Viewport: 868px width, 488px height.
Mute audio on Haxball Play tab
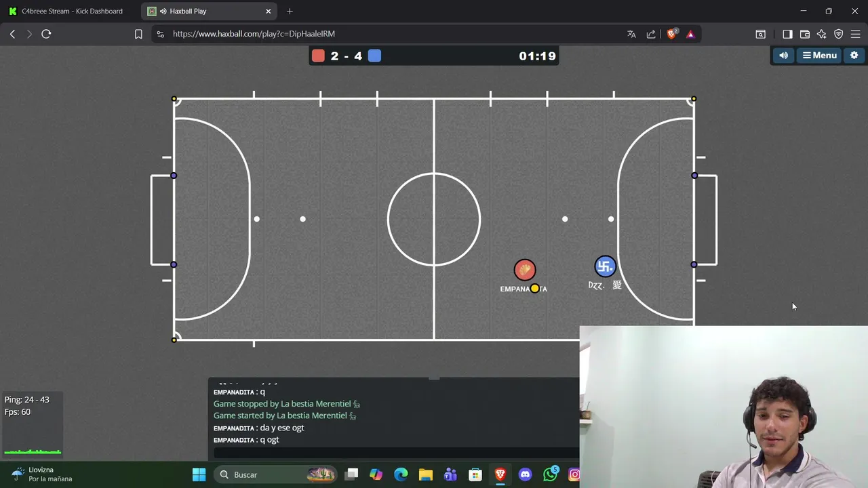pyautogui.click(x=163, y=11)
